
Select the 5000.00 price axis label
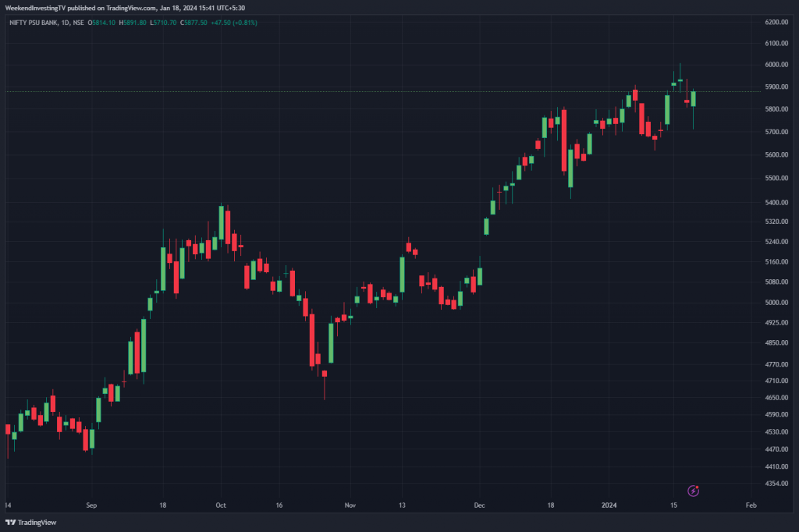[x=776, y=303]
